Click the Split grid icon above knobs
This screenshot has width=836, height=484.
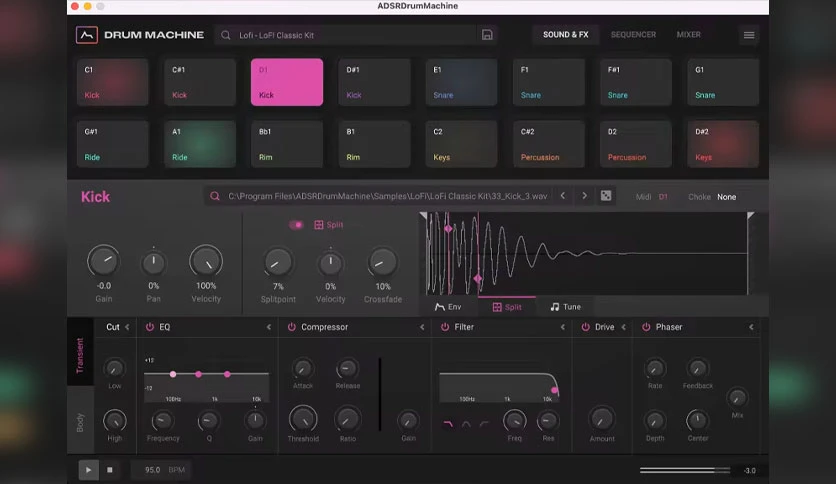(x=318, y=225)
